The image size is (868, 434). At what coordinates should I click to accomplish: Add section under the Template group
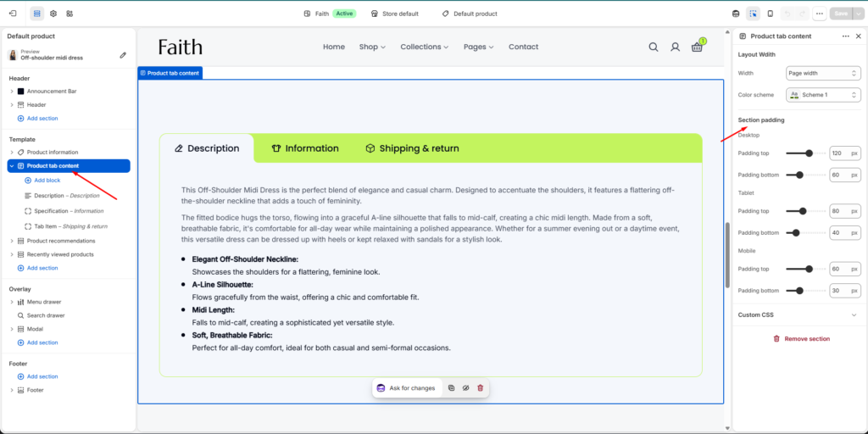click(x=37, y=268)
